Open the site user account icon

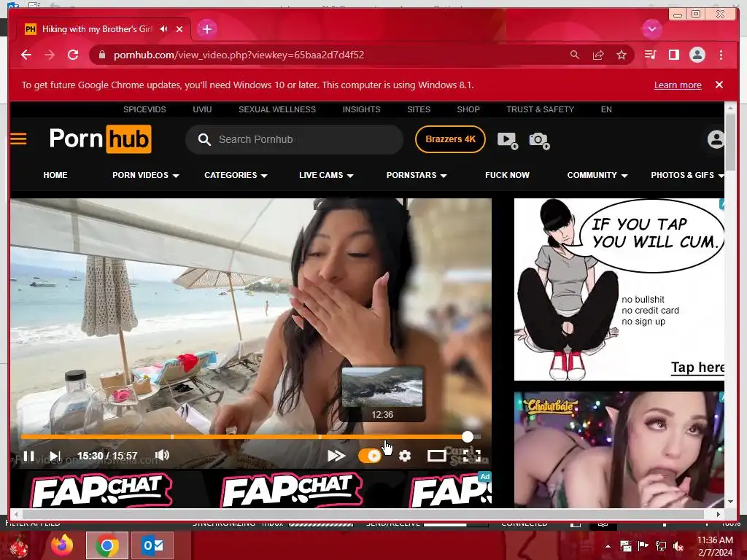coord(716,139)
